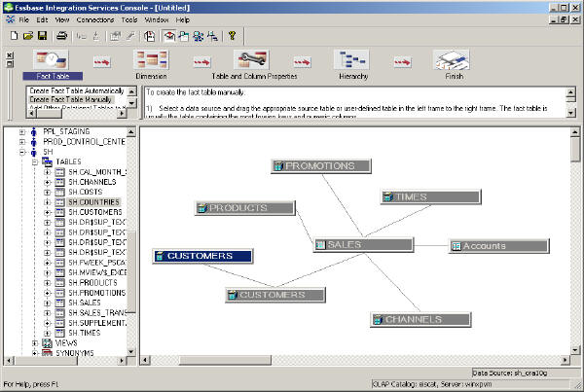Select the TIMES table node in the diagram
The image size is (584, 392).
(431, 196)
